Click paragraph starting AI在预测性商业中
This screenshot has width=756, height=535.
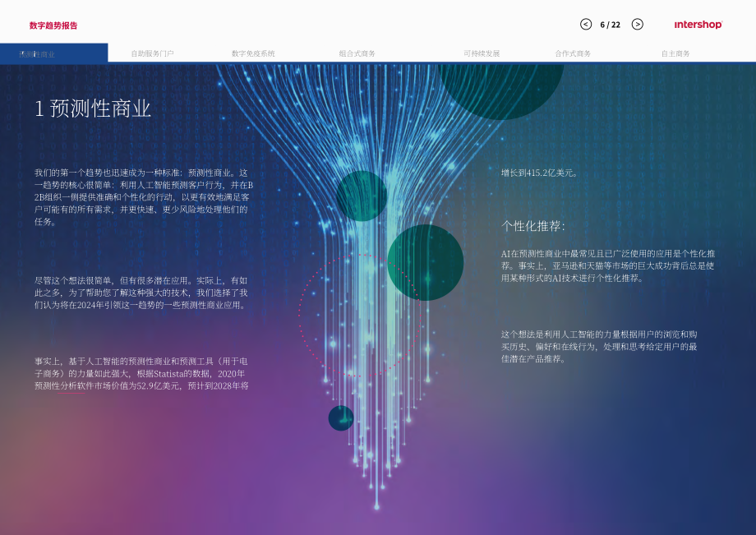(x=608, y=265)
